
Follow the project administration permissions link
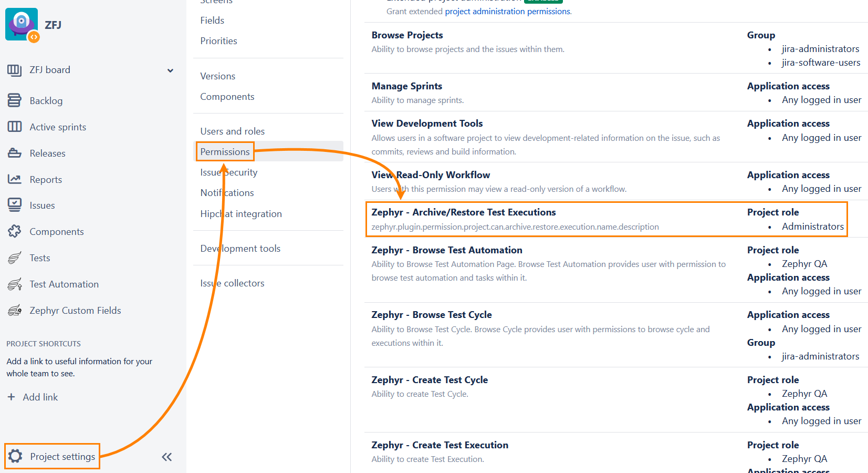click(x=507, y=11)
